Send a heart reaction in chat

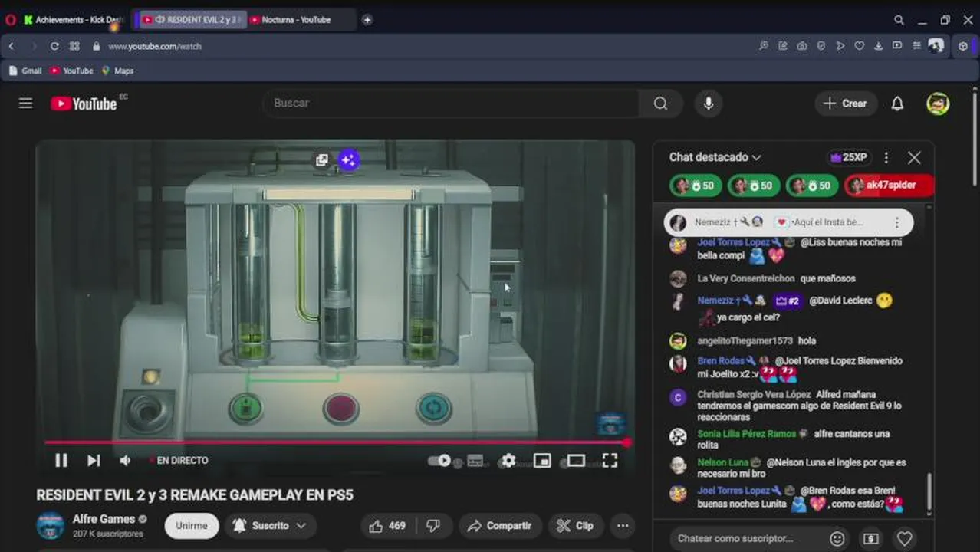(x=905, y=538)
